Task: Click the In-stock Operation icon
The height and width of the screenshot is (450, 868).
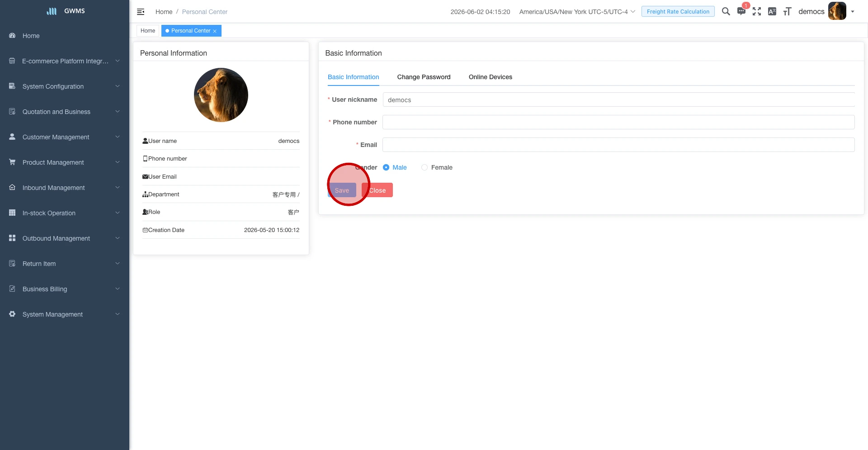Action: [12, 213]
